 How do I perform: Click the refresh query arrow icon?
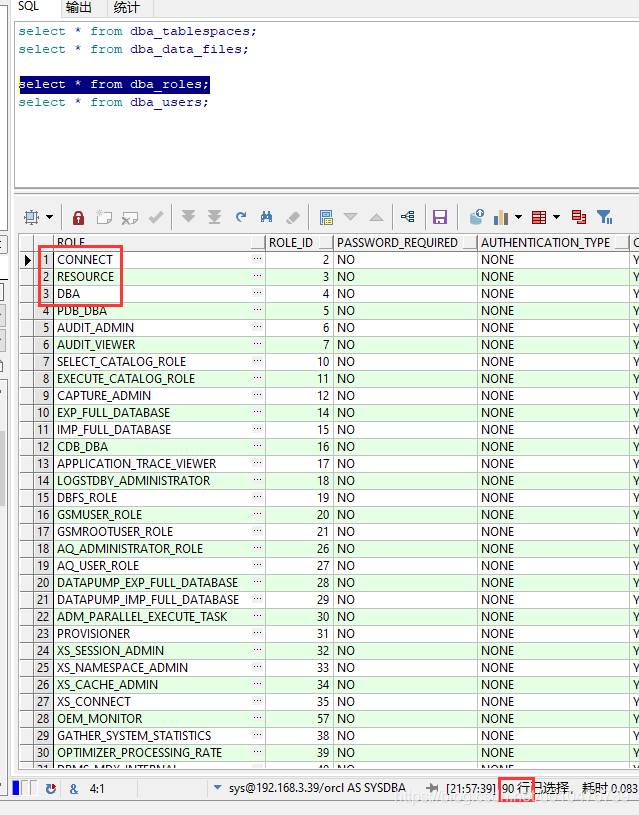[241, 217]
